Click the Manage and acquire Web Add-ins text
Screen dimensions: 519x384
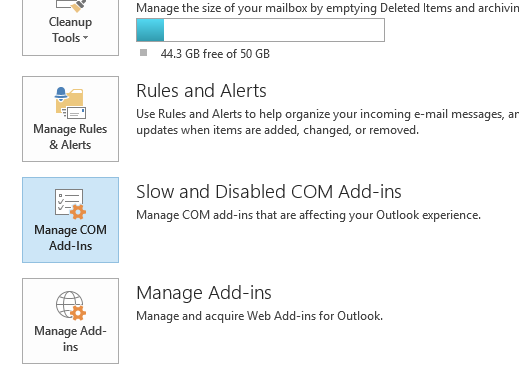(x=259, y=316)
